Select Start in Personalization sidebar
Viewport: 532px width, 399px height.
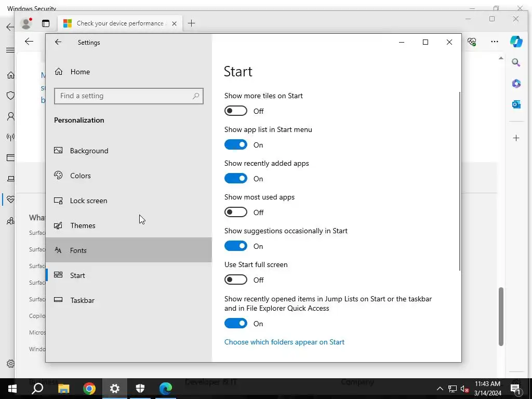129,275
